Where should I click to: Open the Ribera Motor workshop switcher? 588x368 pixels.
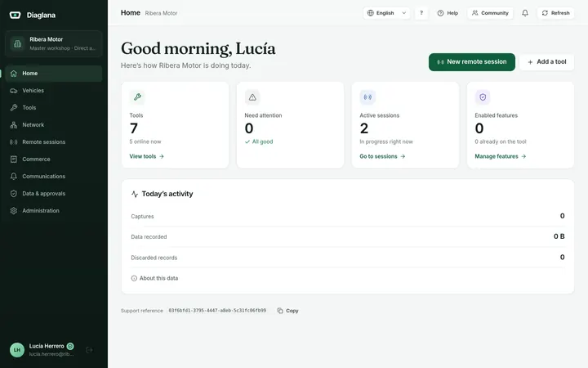tap(54, 43)
